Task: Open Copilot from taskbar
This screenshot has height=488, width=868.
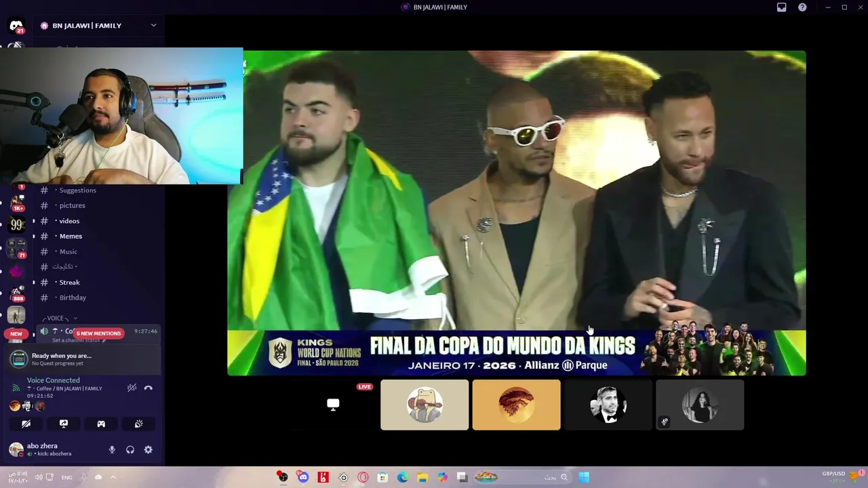Action: (442, 477)
